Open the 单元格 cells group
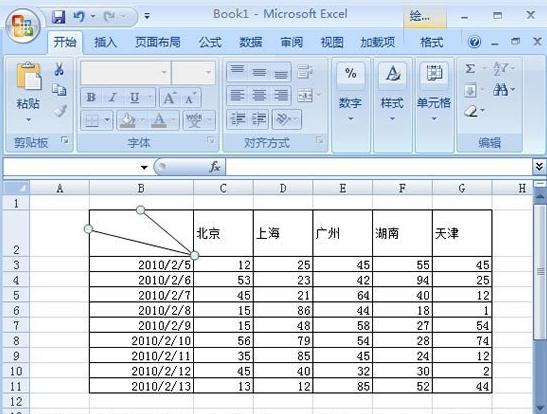547x414 pixels. [434, 92]
